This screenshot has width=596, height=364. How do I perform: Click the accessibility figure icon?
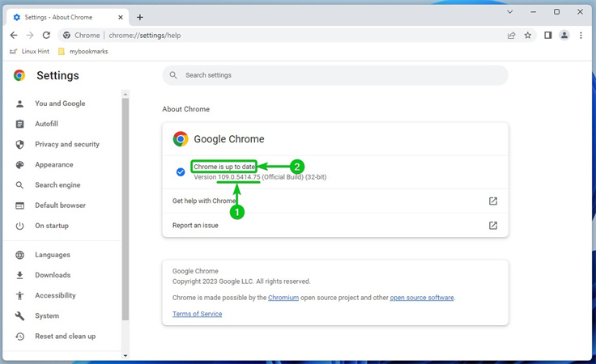pos(19,296)
